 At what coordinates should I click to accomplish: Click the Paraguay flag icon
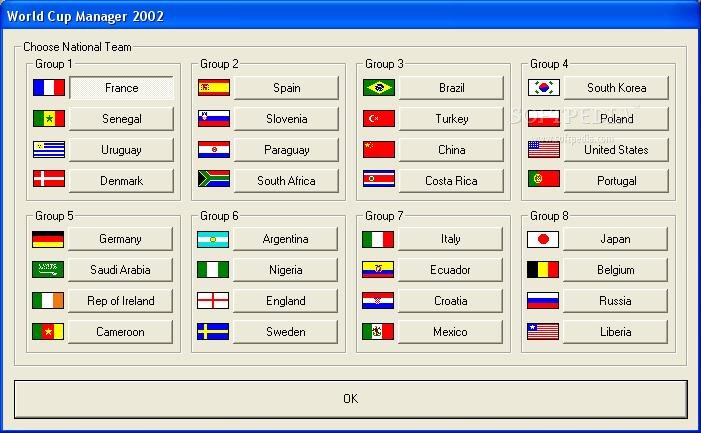[x=214, y=150]
